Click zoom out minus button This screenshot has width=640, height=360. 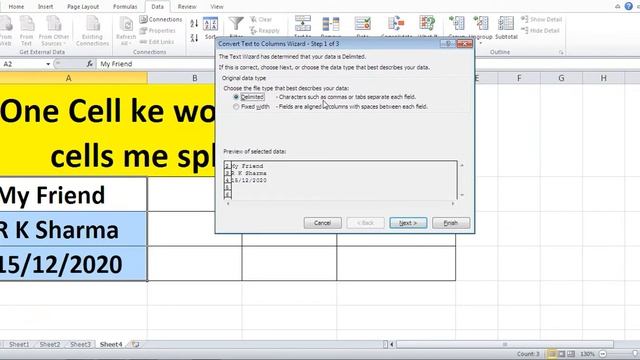click(602, 354)
